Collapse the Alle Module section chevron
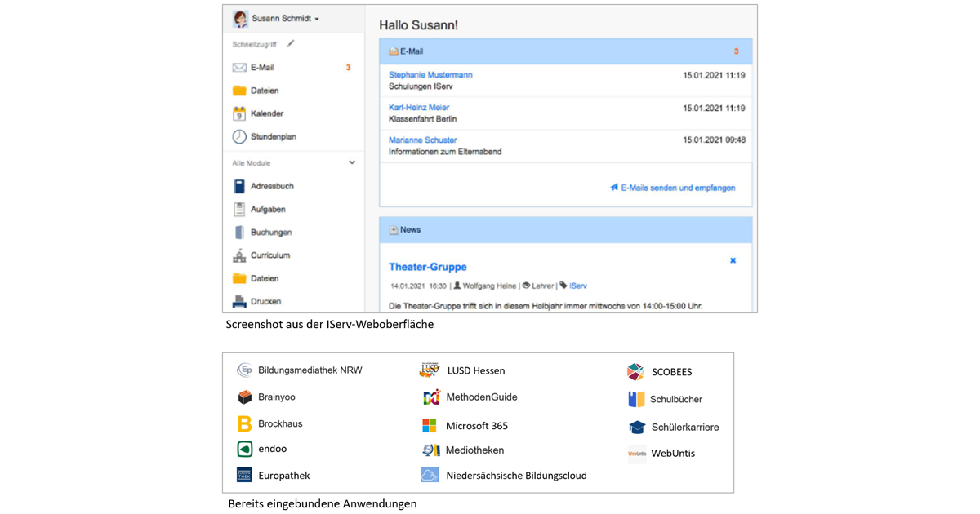The width and height of the screenshot is (980, 514). tap(352, 162)
